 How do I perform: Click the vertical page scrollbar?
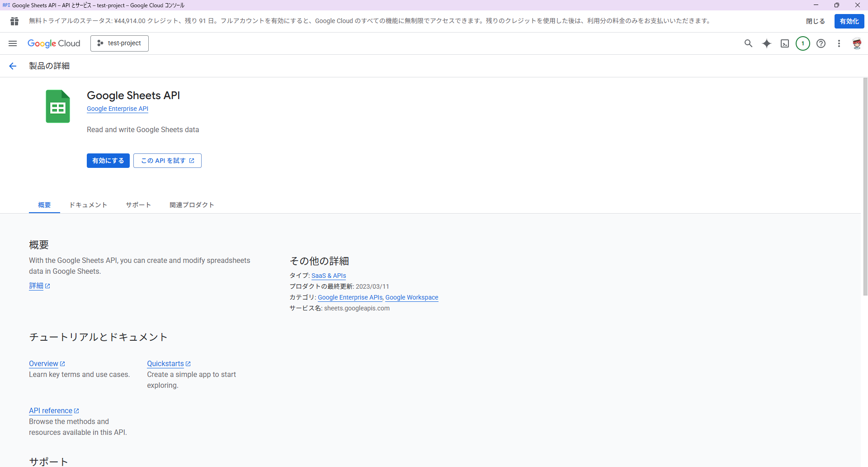[x=865, y=186]
